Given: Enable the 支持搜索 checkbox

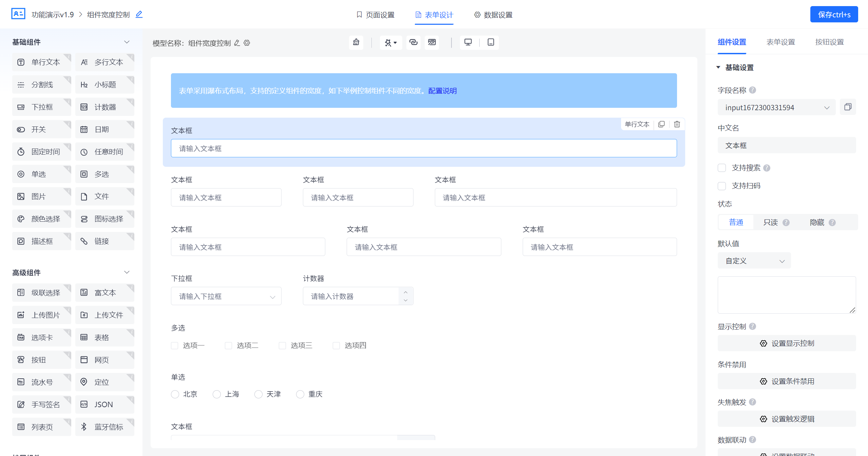Looking at the screenshot, I should [x=722, y=168].
